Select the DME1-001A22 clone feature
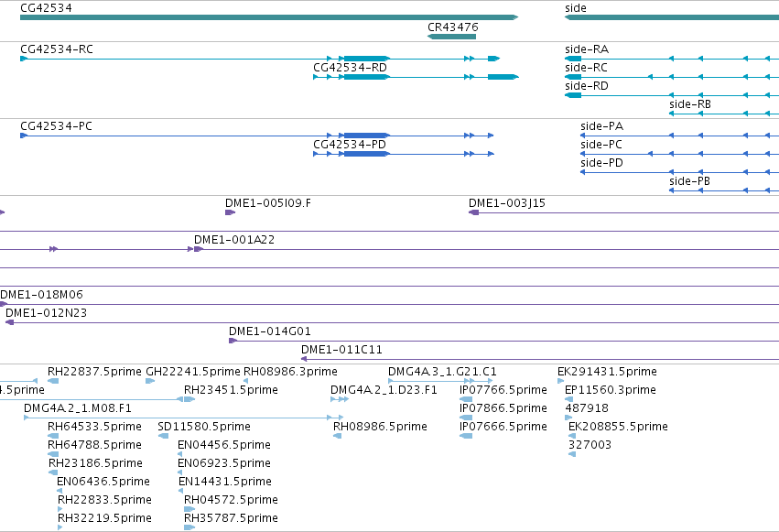This screenshot has height=532, width=779. coord(486,249)
